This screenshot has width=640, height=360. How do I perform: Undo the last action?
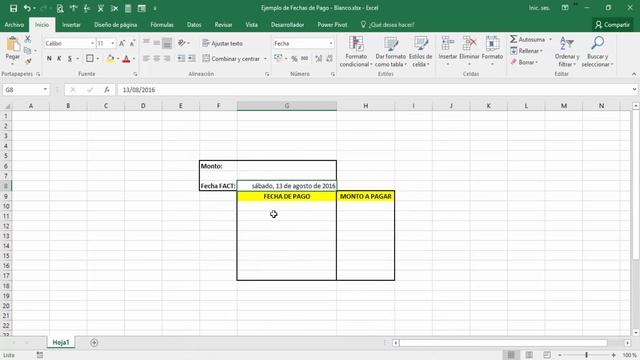27,8
